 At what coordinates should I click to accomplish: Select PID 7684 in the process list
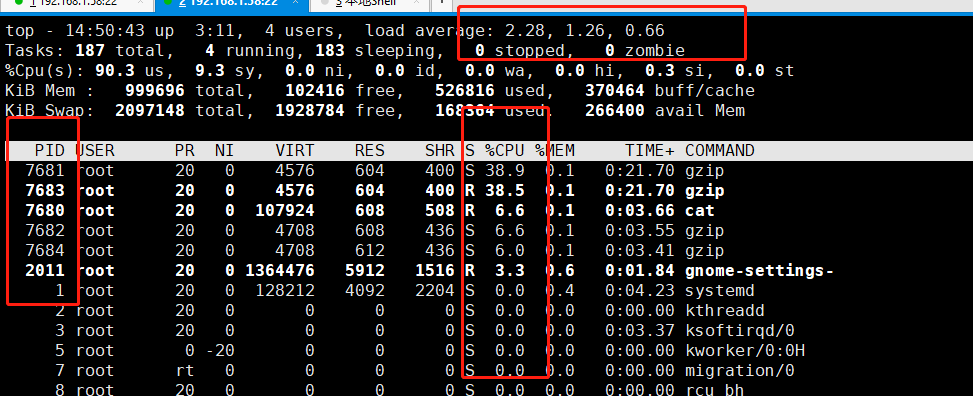tap(45, 251)
